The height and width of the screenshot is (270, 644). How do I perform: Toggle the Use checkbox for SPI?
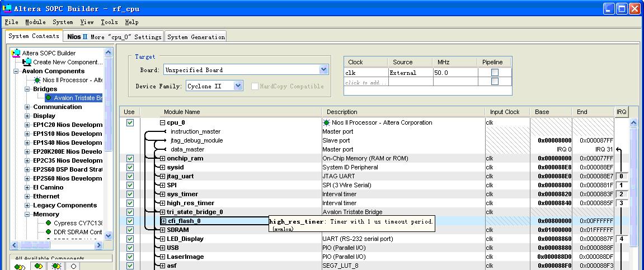tap(130, 185)
